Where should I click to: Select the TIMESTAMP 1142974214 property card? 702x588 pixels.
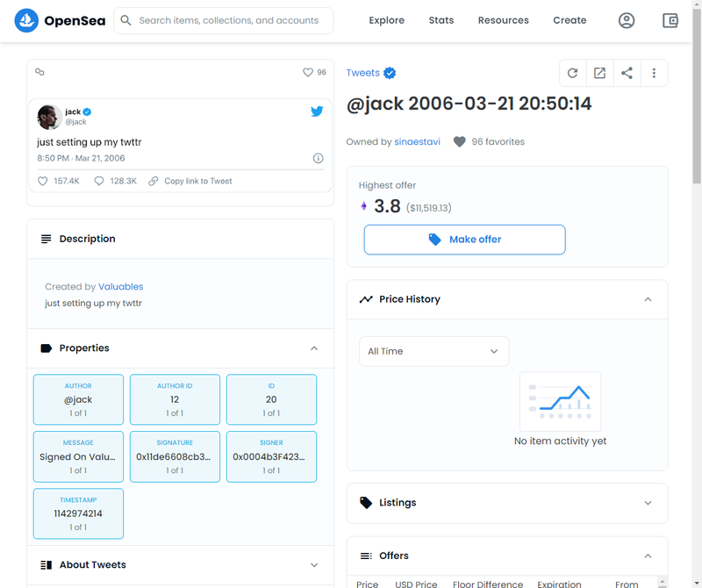tap(78, 513)
